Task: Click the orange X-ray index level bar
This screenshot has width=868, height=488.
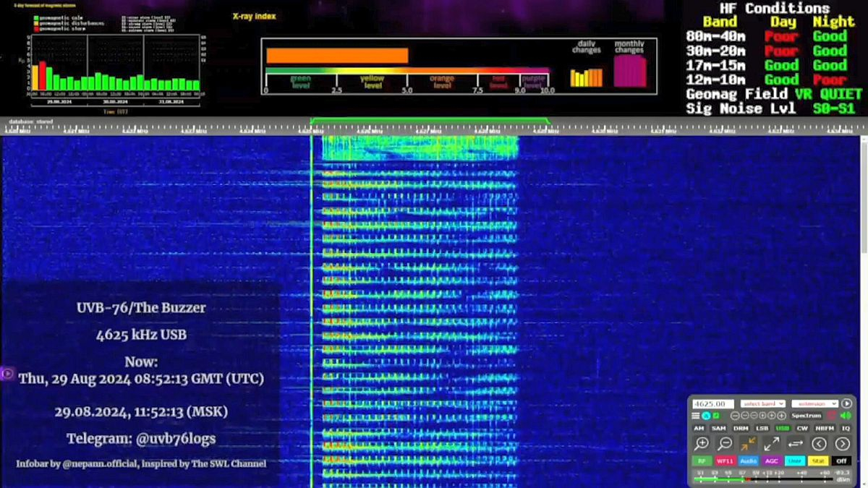Action: 337,56
